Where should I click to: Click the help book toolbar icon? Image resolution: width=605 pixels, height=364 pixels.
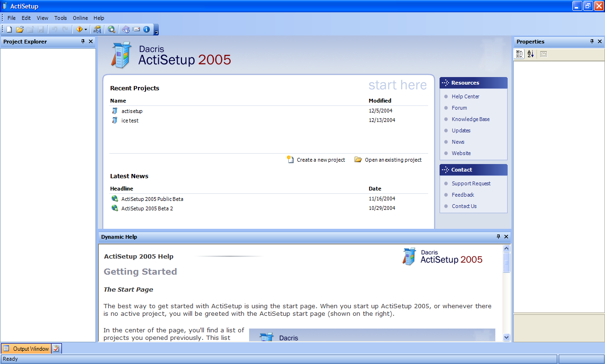(126, 29)
